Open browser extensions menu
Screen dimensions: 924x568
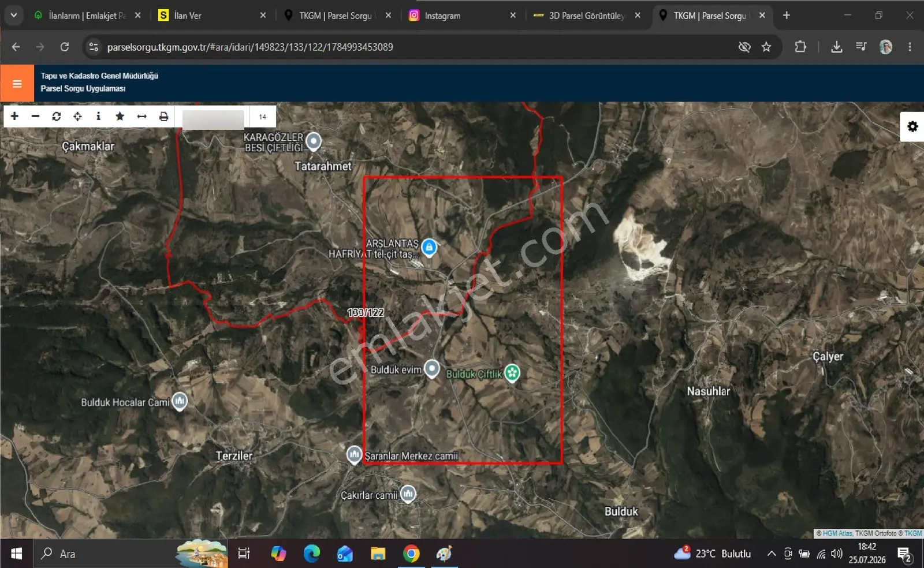tap(800, 47)
